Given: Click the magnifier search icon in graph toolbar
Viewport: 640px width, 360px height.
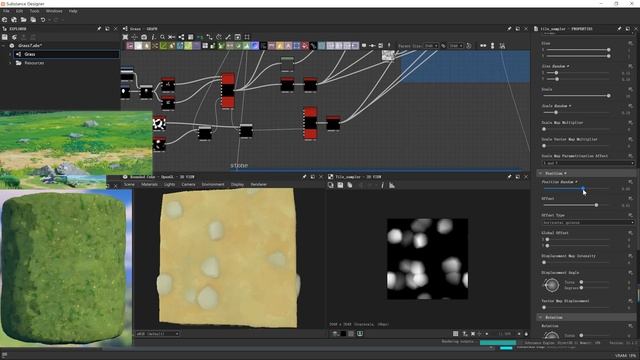Looking at the screenshot, I should pyautogui.click(x=162, y=37).
